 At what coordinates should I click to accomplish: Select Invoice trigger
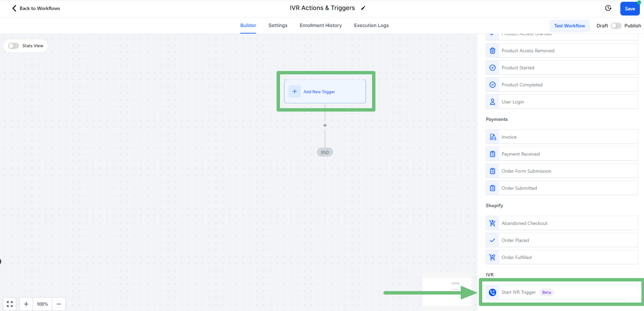pos(562,136)
